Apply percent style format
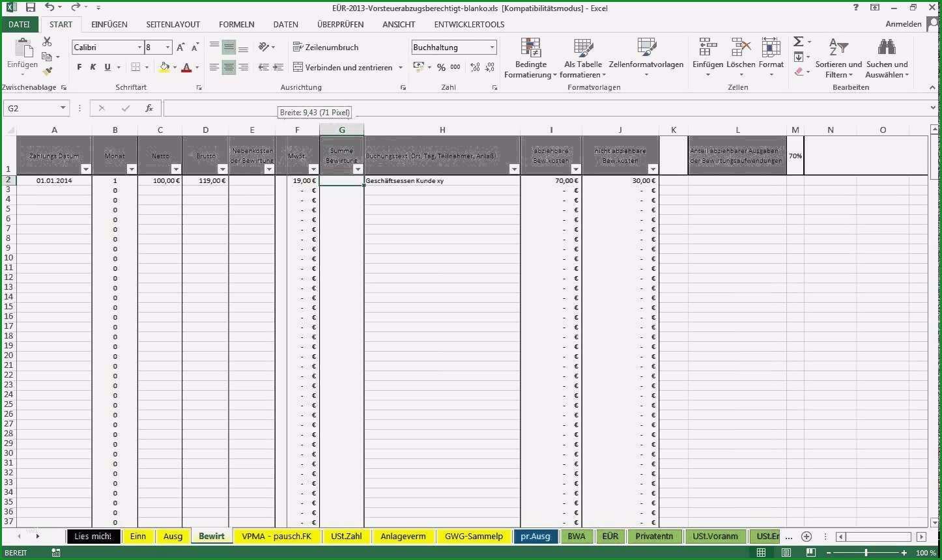Viewport: 942px width, 560px height. 441,67
